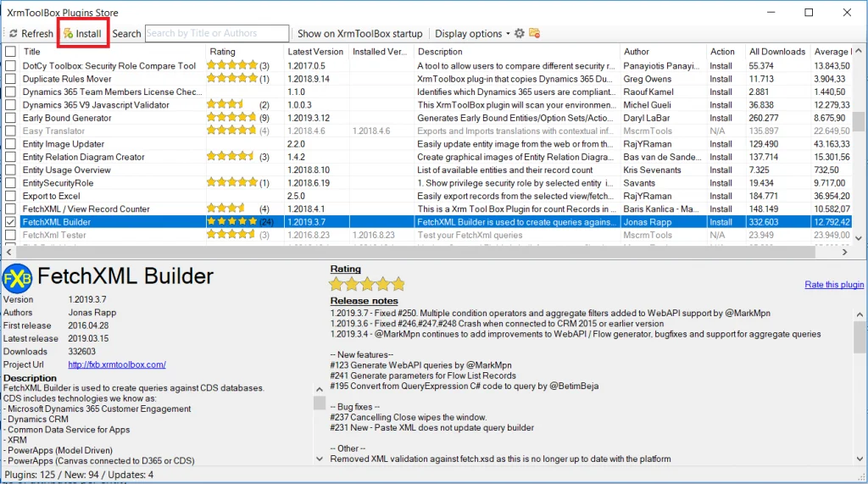This screenshot has width=868, height=484.
Task: Click star rating of FetchXML Builder row
Action: [x=232, y=221]
